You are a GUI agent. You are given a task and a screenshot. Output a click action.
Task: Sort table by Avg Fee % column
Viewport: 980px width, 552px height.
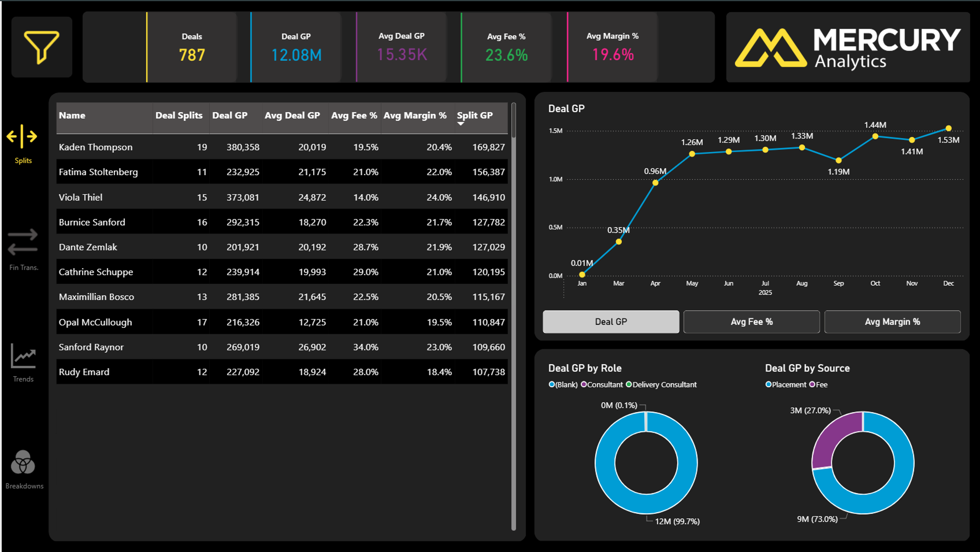coord(354,116)
